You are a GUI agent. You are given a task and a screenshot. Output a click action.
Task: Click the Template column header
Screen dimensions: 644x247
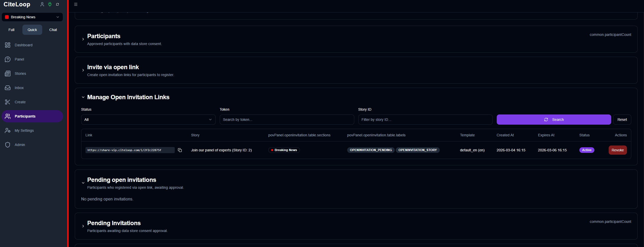[x=467, y=135]
